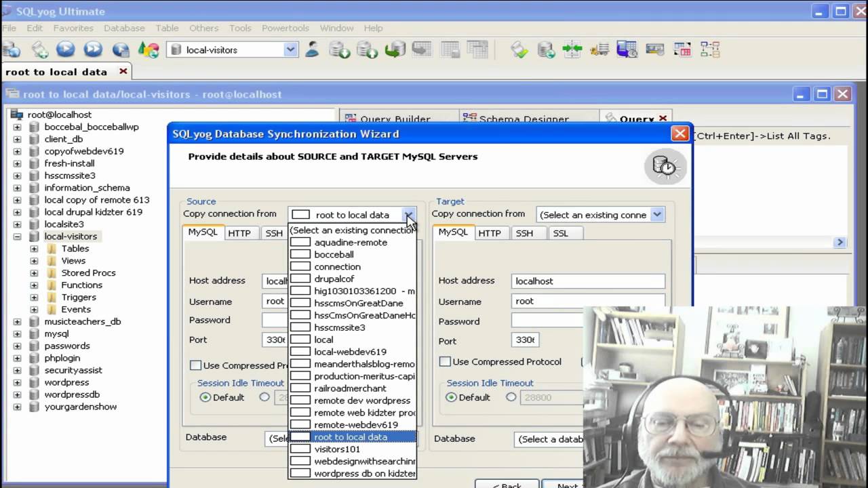The height and width of the screenshot is (488, 868).
Task: Click the Create New Connection toolbar icon
Action: coord(12,49)
